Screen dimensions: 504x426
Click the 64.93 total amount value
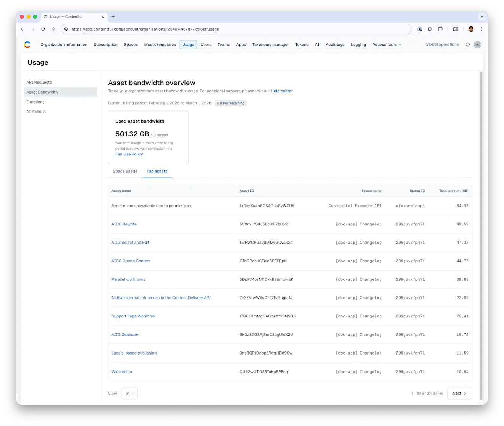(462, 206)
